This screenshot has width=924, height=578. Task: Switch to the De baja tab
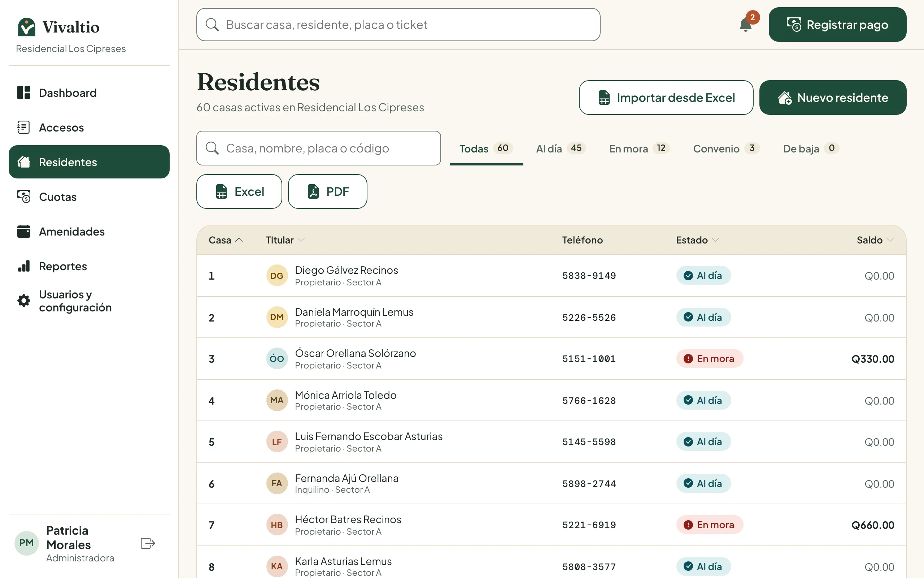(811, 148)
